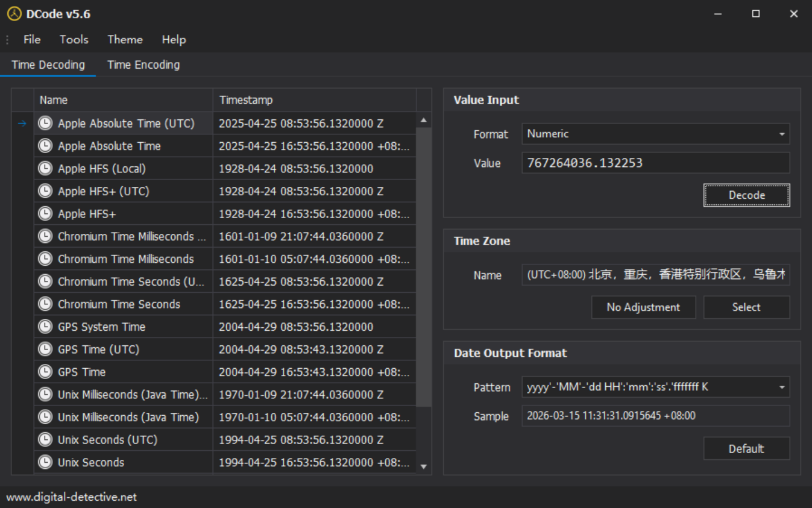Click the clock icon beside Unix Seconds (UTC)
Image resolution: width=812 pixels, height=508 pixels.
pos(45,440)
